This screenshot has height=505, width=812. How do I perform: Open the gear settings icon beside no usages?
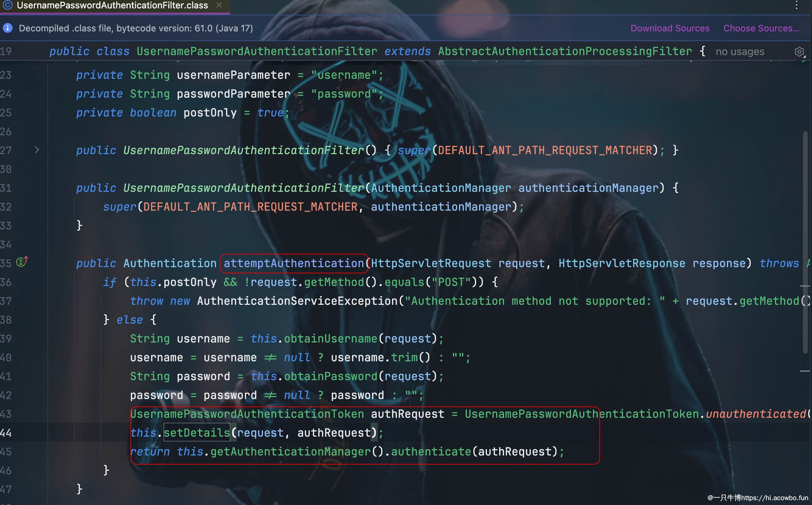click(x=799, y=52)
